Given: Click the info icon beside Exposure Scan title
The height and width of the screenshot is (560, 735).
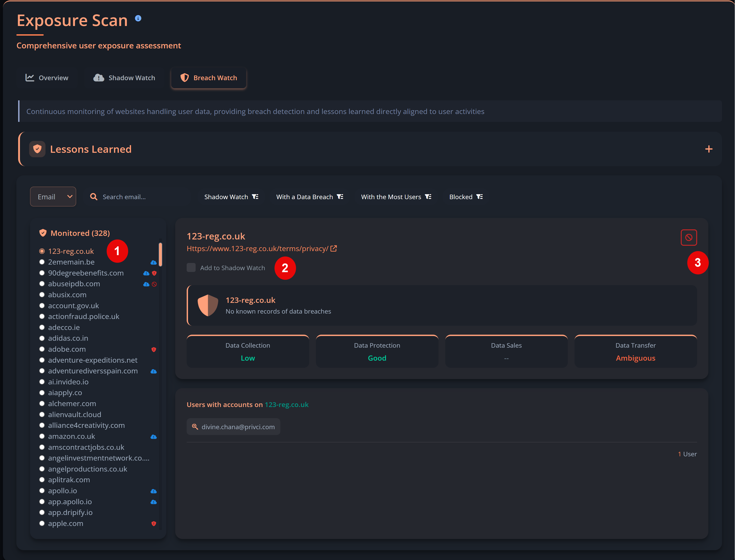Looking at the screenshot, I should click(x=138, y=18).
